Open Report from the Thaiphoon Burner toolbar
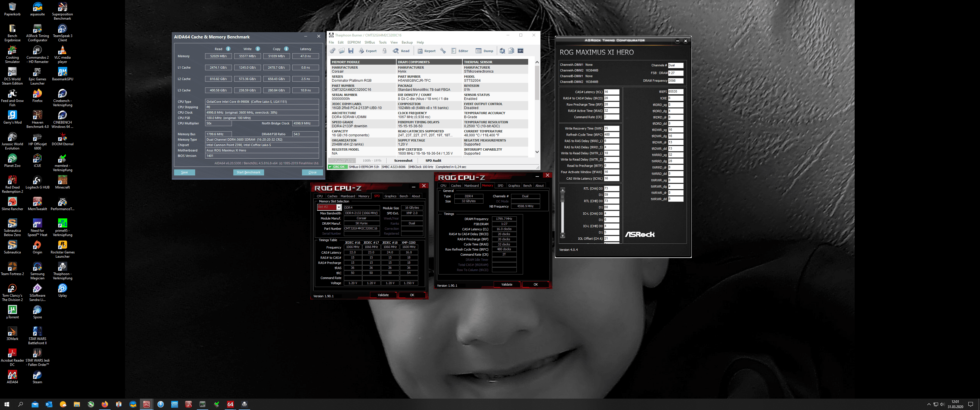This screenshot has height=410, width=980. click(426, 51)
